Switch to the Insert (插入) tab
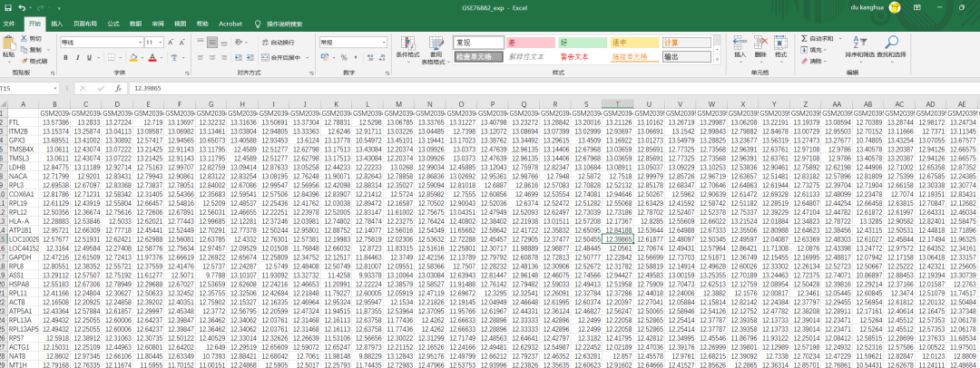Viewport: 980px width, 368px height. (x=57, y=24)
